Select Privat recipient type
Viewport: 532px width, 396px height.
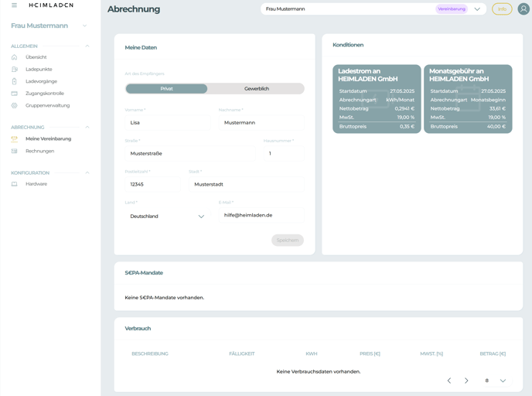click(x=166, y=89)
